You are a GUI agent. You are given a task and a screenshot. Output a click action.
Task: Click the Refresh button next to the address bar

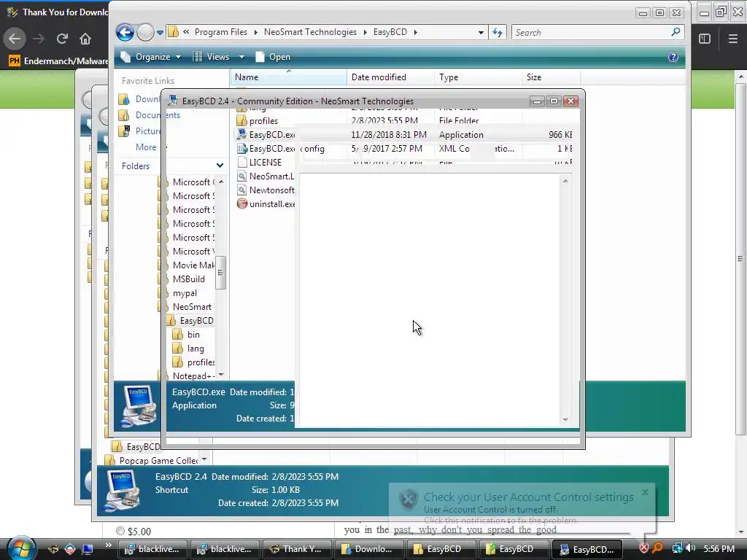point(498,32)
